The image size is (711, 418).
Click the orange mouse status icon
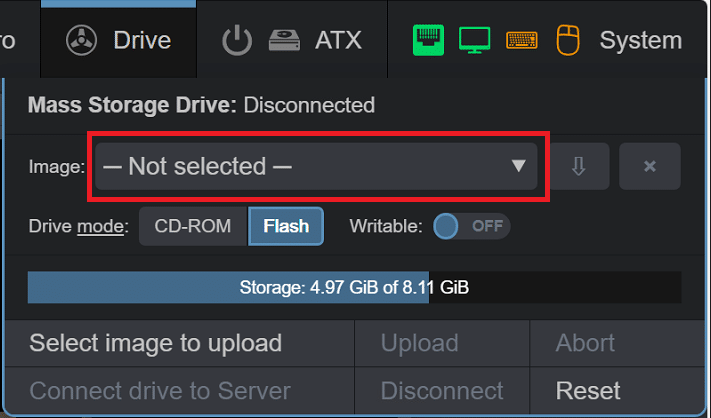(568, 40)
